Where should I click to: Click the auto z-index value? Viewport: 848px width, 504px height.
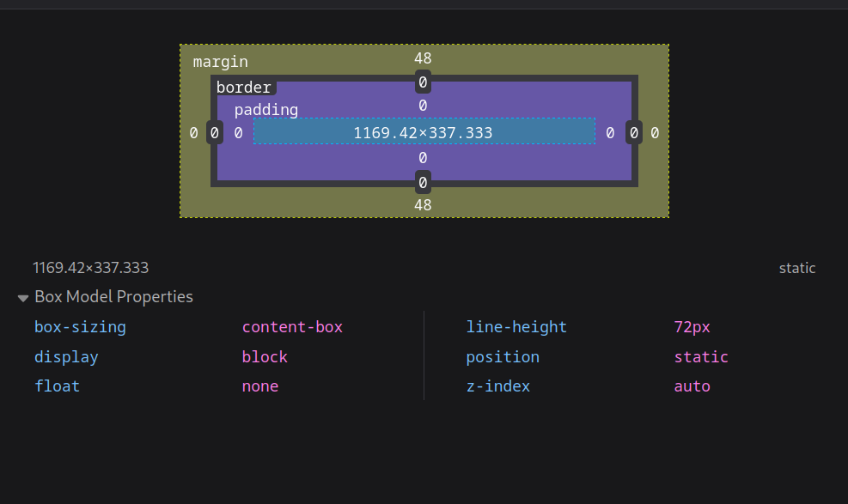pos(692,386)
